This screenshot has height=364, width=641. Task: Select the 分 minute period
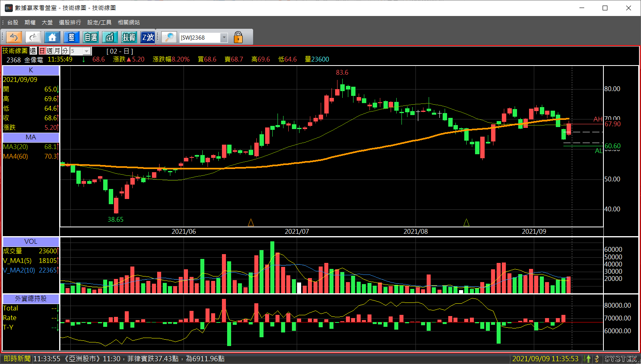click(65, 51)
